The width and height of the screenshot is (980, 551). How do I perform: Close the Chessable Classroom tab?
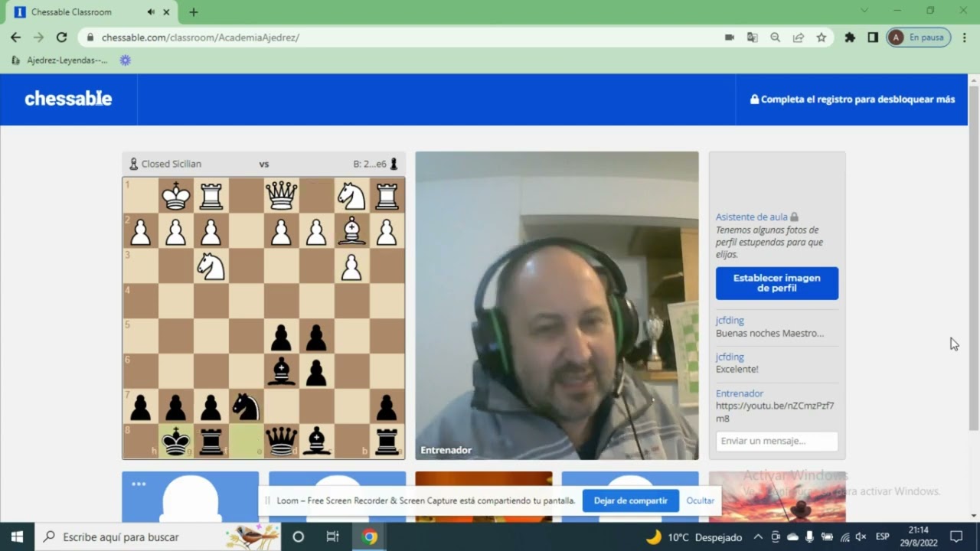[x=166, y=12]
